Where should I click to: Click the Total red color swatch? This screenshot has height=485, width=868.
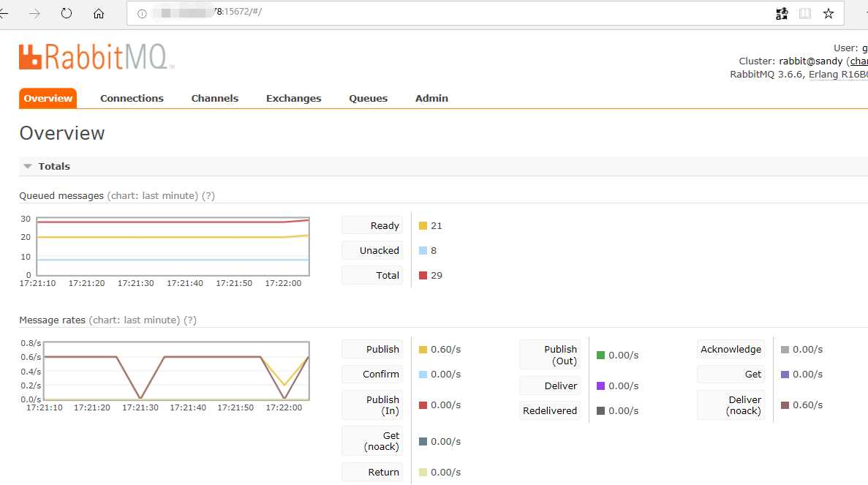(423, 275)
